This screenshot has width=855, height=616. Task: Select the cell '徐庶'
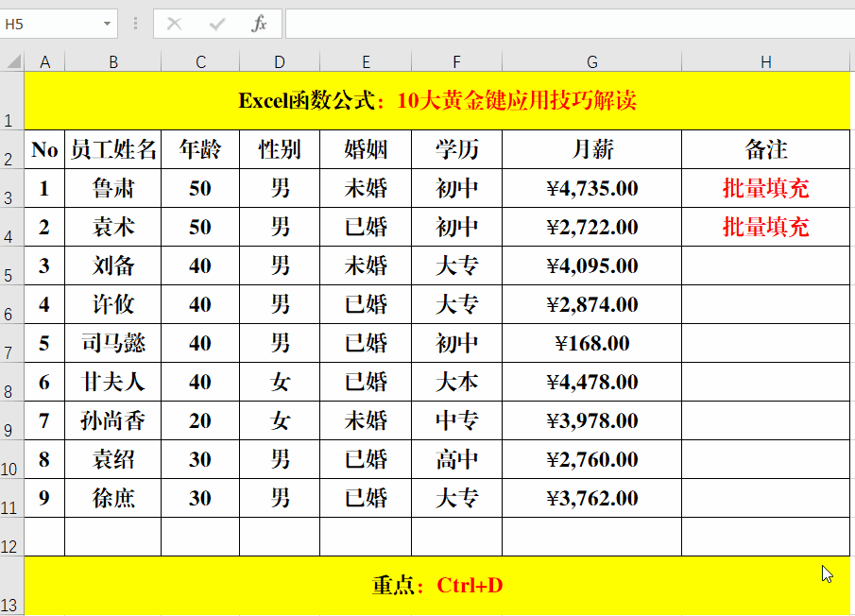point(112,498)
